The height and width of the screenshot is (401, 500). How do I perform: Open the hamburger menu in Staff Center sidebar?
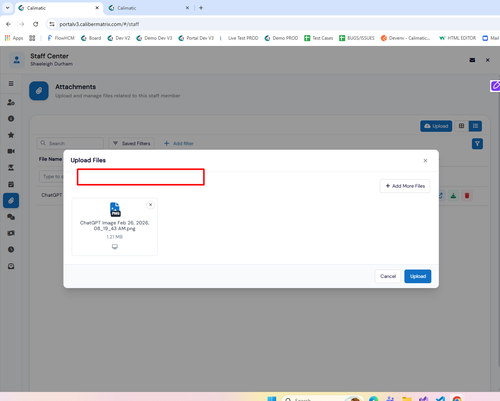11,83
